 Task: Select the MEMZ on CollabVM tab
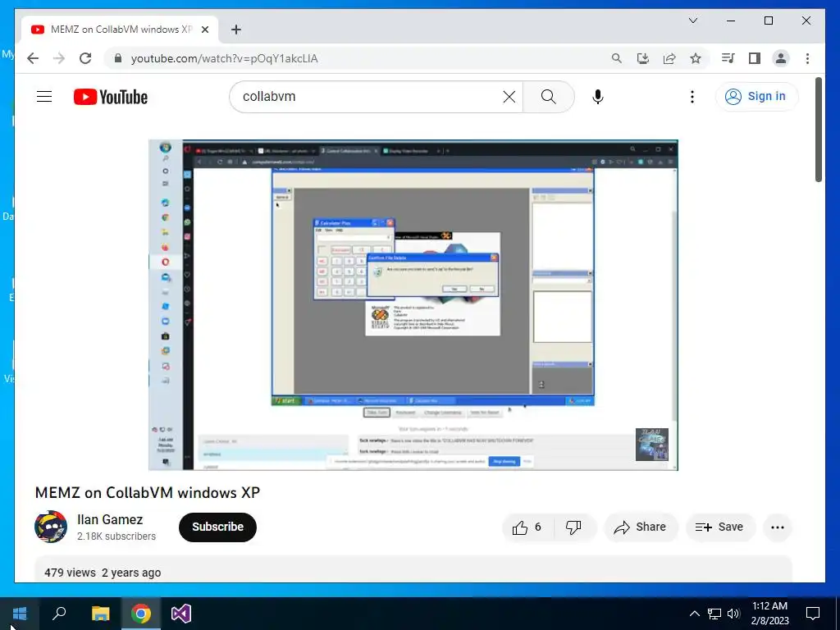pyautogui.click(x=120, y=30)
